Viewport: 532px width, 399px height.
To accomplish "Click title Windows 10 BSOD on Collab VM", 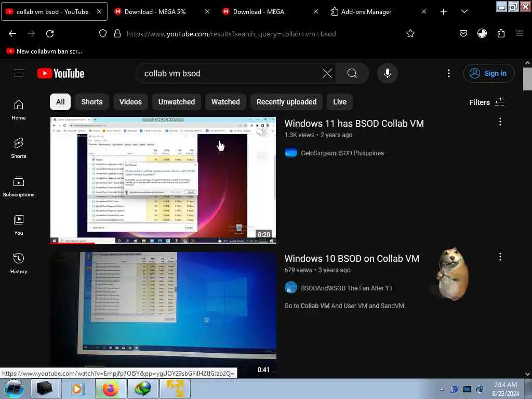I will pyautogui.click(x=352, y=259).
